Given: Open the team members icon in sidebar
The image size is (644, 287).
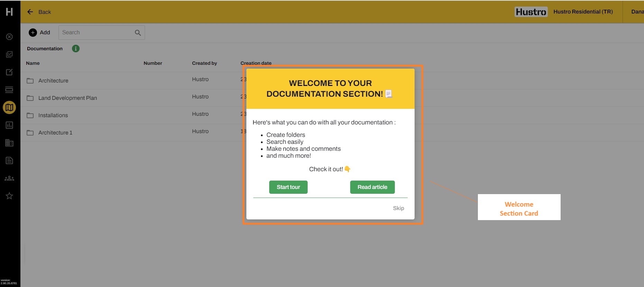Looking at the screenshot, I should pos(9,178).
